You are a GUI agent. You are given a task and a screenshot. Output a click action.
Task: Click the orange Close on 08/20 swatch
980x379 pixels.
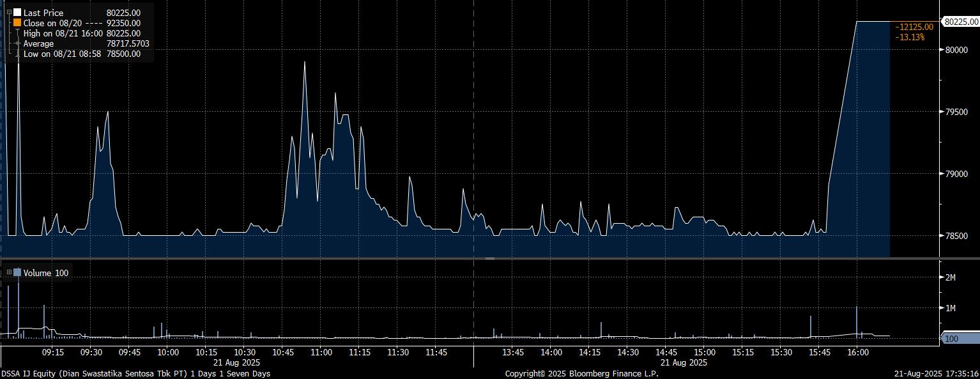coord(17,22)
